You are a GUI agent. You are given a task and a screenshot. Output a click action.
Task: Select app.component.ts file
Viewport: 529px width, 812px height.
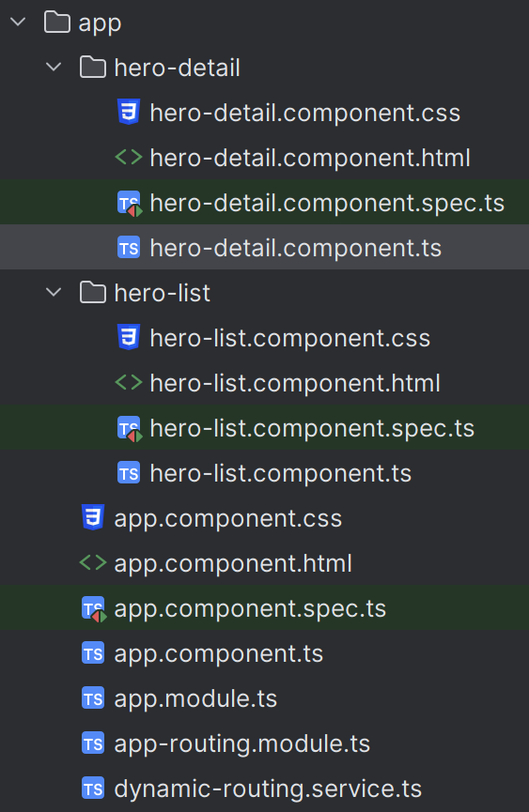point(264,653)
